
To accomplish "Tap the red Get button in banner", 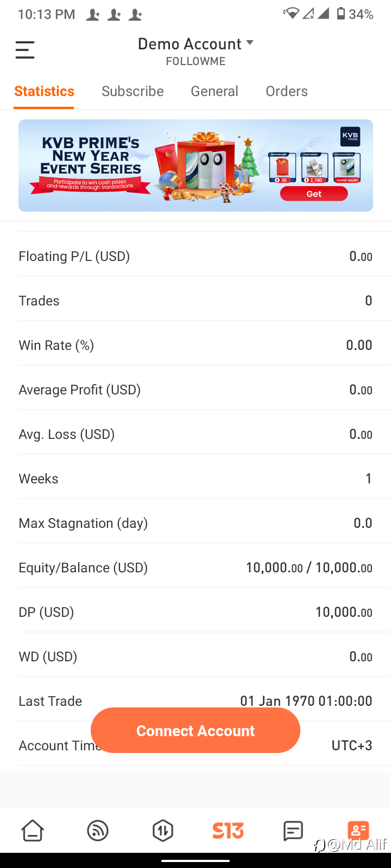I will click(314, 194).
